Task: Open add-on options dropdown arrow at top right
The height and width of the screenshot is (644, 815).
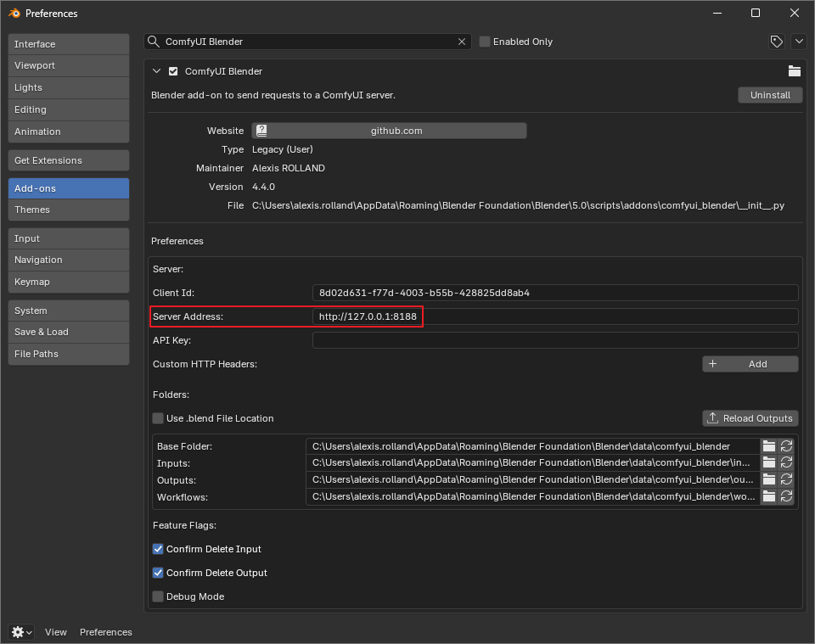Action: [x=799, y=42]
